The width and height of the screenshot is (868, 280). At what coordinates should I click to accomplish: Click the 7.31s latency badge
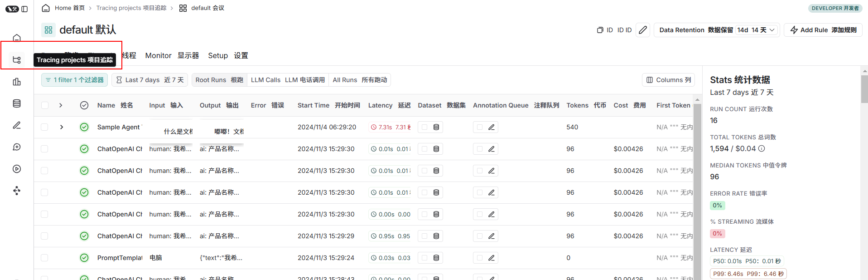click(x=391, y=127)
